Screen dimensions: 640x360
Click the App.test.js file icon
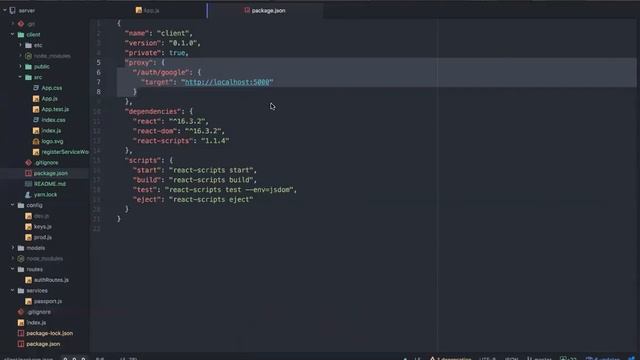[36, 109]
